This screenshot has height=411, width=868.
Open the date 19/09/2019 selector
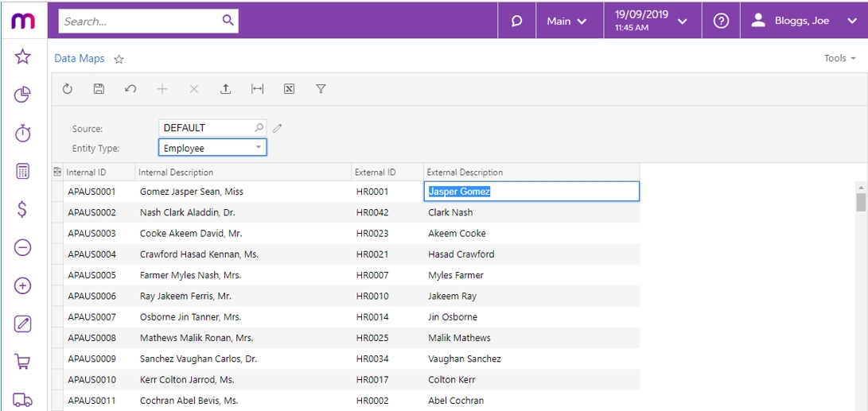click(652, 21)
